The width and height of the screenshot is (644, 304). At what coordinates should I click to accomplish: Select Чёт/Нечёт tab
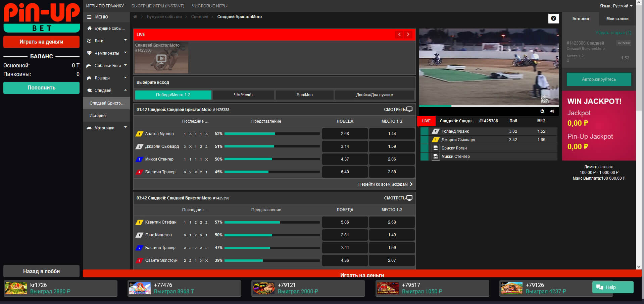[x=243, y=95]
